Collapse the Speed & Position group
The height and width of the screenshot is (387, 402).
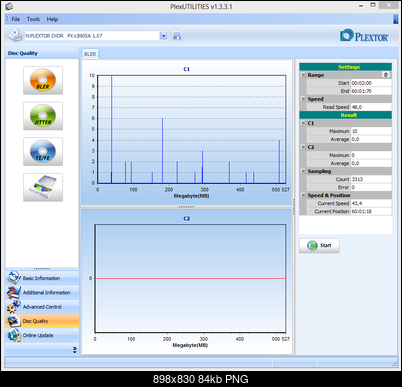303,195
